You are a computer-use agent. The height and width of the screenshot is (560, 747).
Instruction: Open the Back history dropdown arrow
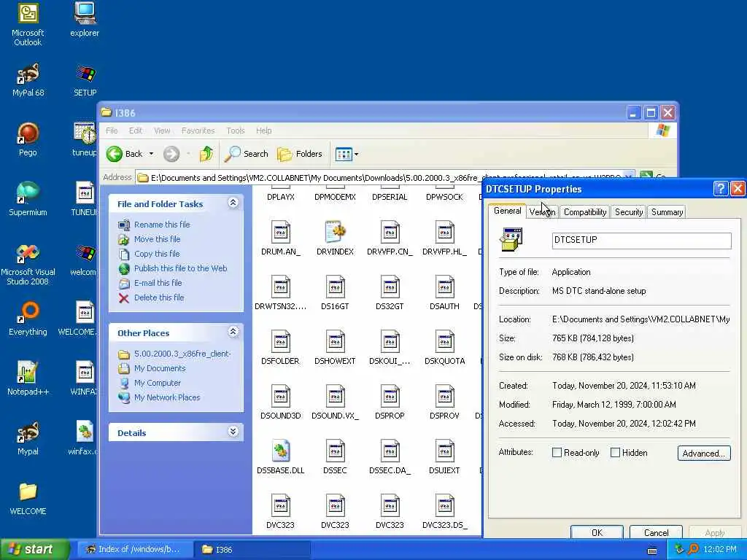point(151,154)
